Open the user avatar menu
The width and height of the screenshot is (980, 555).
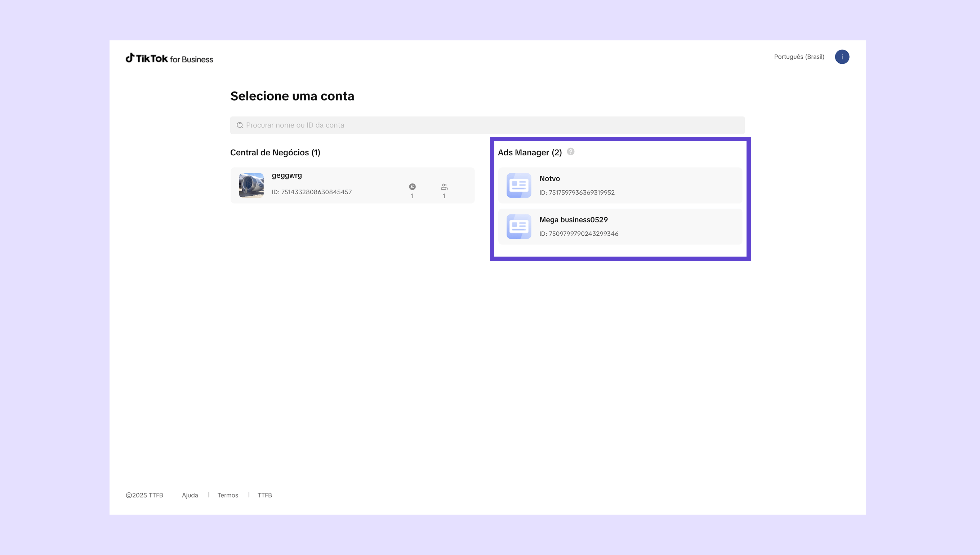coord(842,57)
